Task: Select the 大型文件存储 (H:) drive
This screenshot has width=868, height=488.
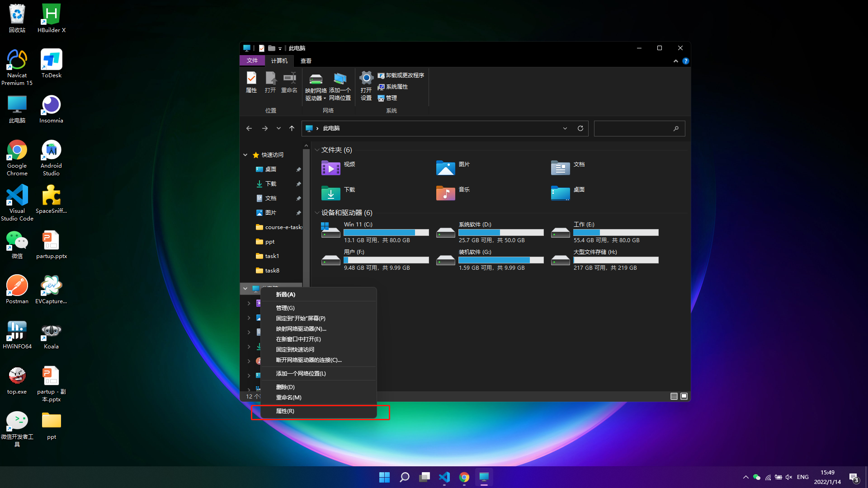Action: [605, 260]
